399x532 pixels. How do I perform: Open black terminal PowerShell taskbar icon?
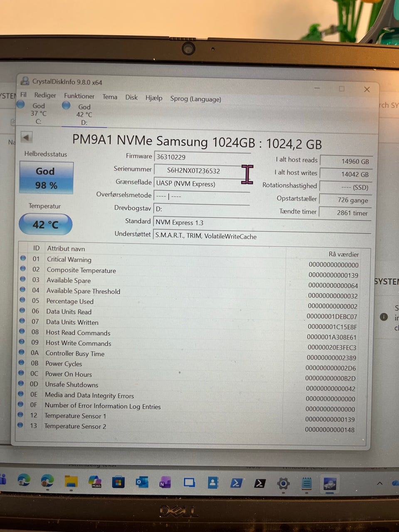[x=260, y=483]
